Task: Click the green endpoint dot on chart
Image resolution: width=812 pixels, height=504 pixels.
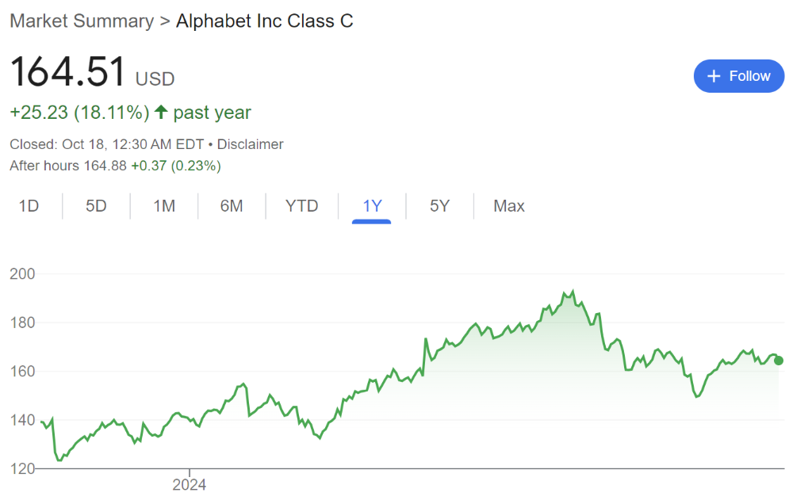Action: [779, 361]
